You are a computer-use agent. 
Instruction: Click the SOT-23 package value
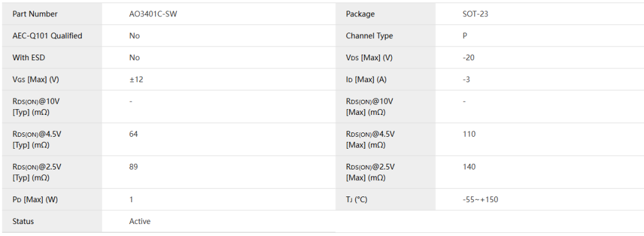pos(475,14)
